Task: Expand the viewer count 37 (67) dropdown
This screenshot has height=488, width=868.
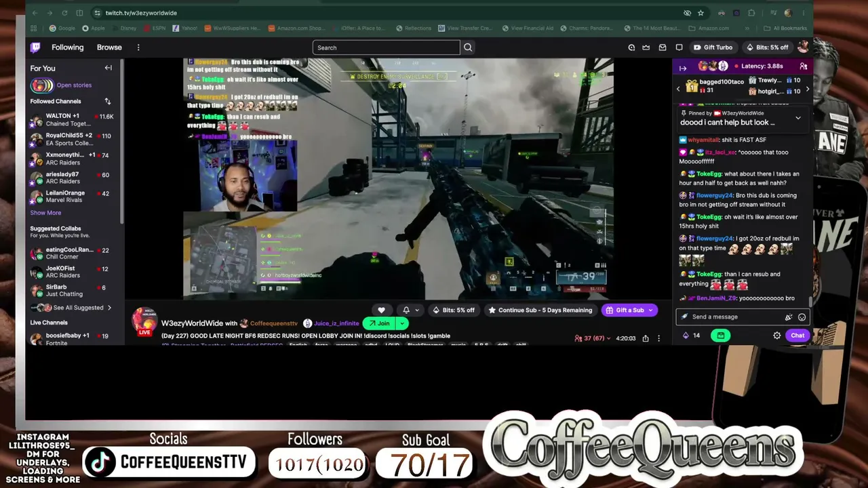Action: 593,338
